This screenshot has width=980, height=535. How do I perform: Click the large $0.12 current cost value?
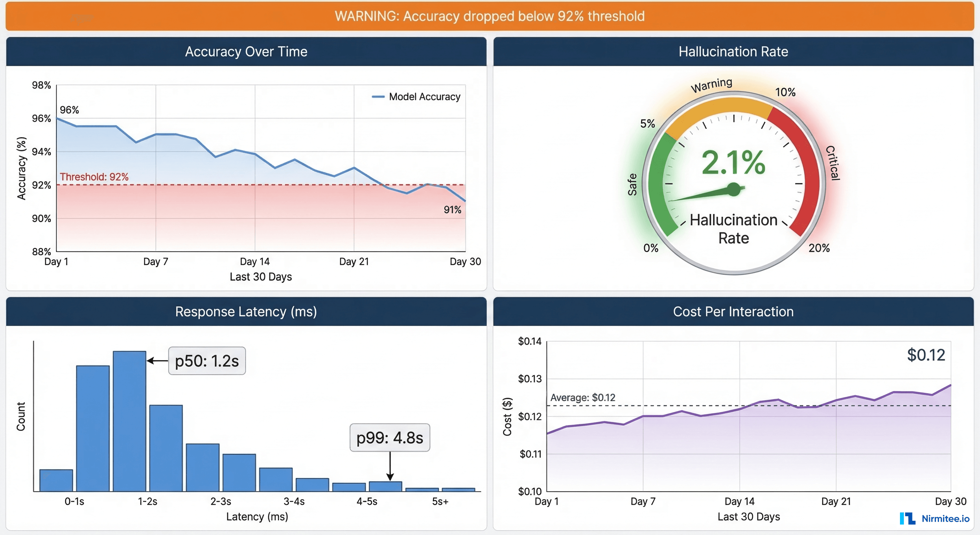[x=926, y=355]
